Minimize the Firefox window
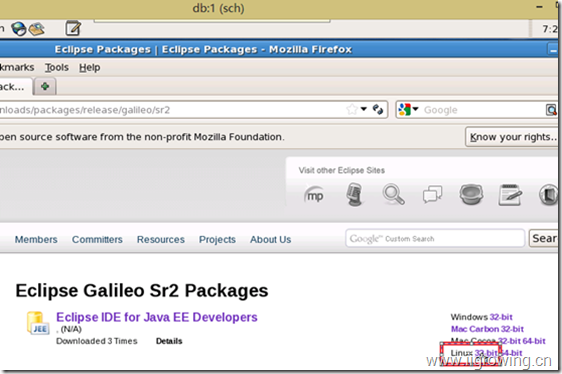The image size is (562, 374). coord(553,50)
